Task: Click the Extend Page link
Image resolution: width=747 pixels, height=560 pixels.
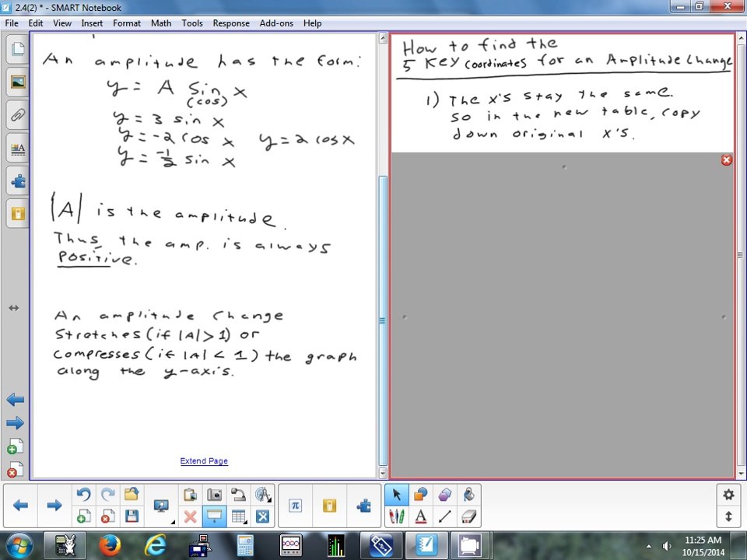Action: (x=204, y=461)
